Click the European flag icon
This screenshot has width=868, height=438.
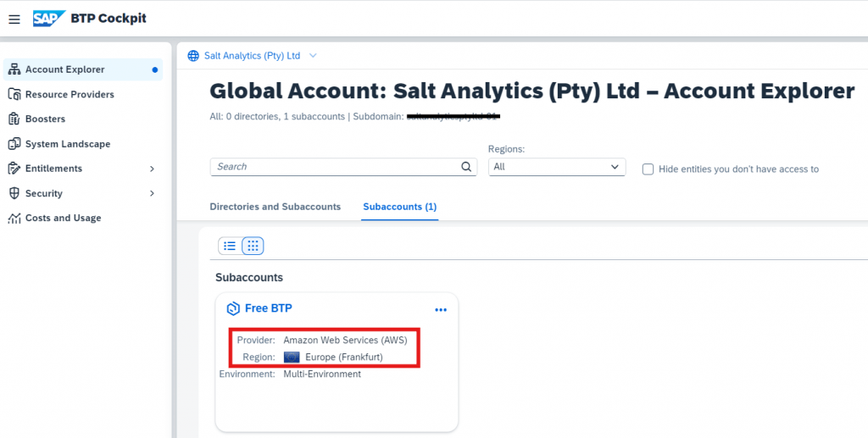[x=292, y=358]
